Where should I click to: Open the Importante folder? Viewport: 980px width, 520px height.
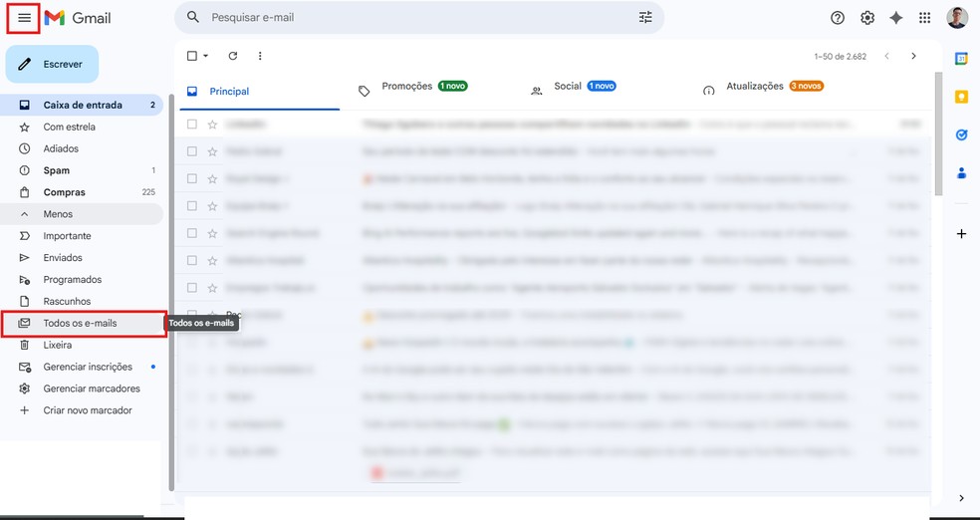click(x=82, y=236)
